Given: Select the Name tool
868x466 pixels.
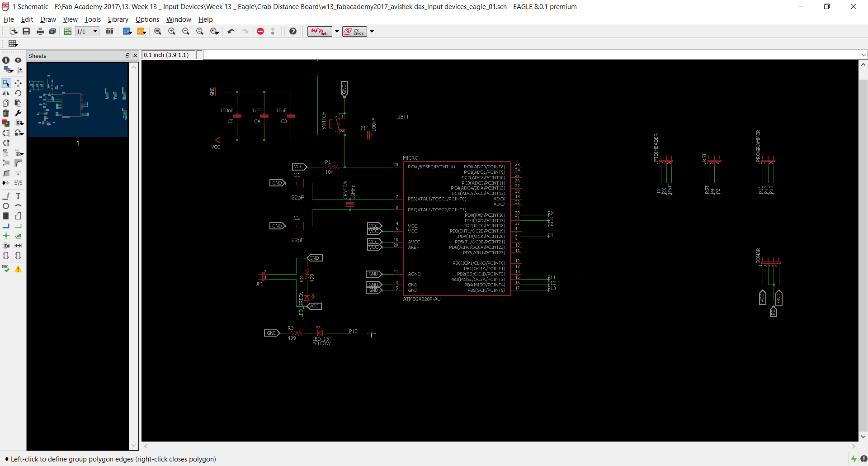Looking at the screenshot, I should click(x=6, y=153).
